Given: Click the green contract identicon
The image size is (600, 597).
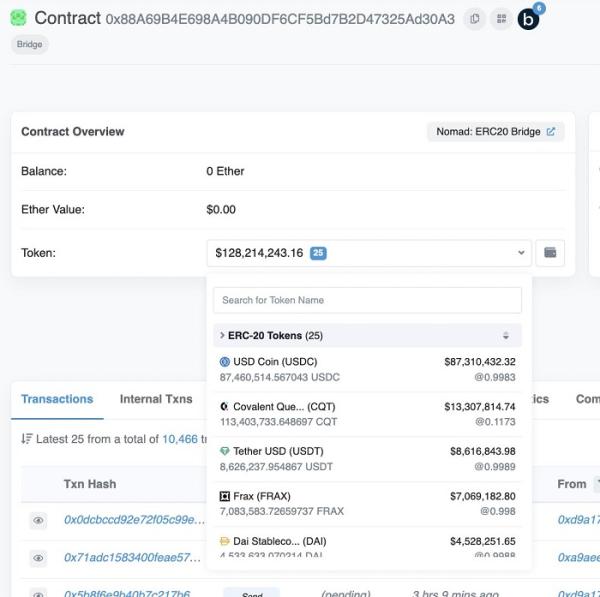Looking at the screenshot, I should point(18,18).
